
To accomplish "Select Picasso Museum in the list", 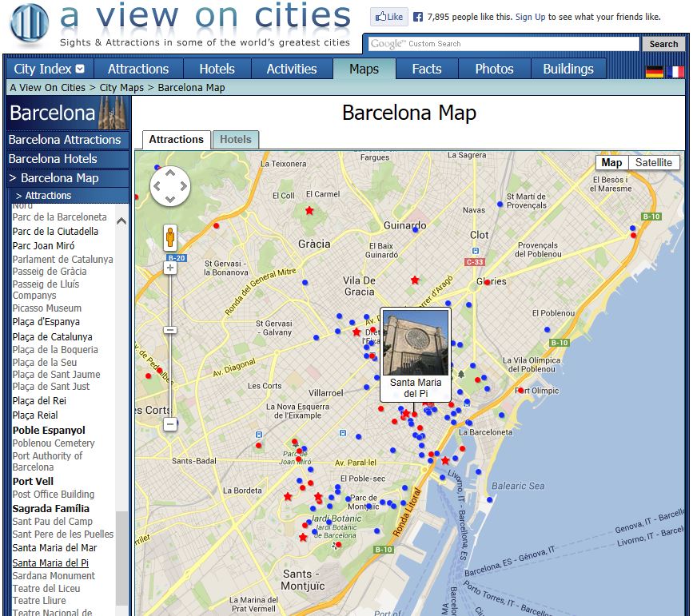I will 47,308.
